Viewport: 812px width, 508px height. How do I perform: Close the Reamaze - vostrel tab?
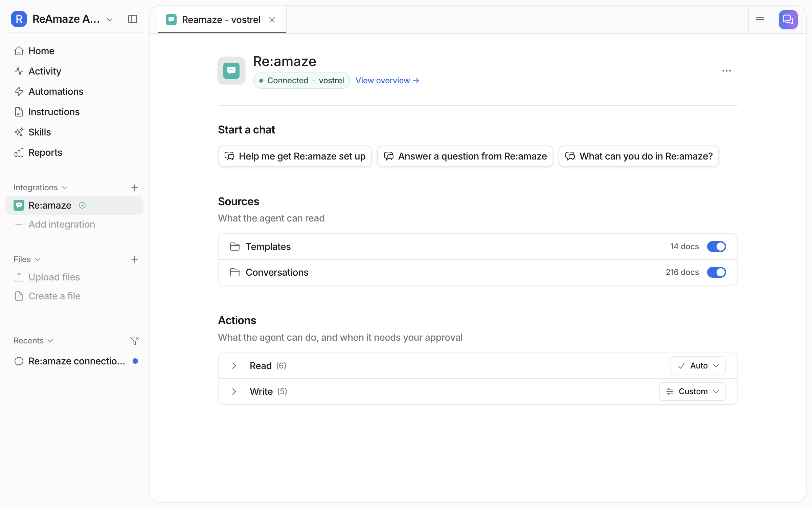pyautogui.click(x=272, y=20)
